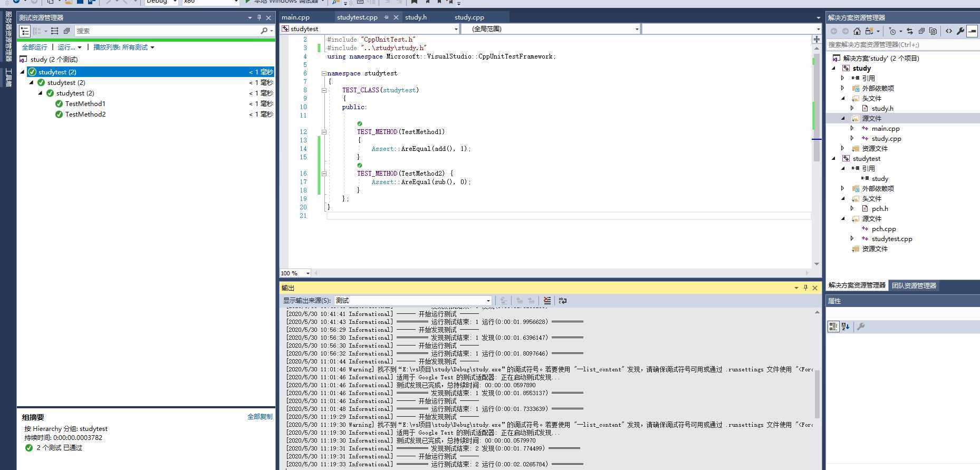This screenshot has width=980, height=470.
Task: Switch to the study.cpp tab
Action: pos(469,17)
